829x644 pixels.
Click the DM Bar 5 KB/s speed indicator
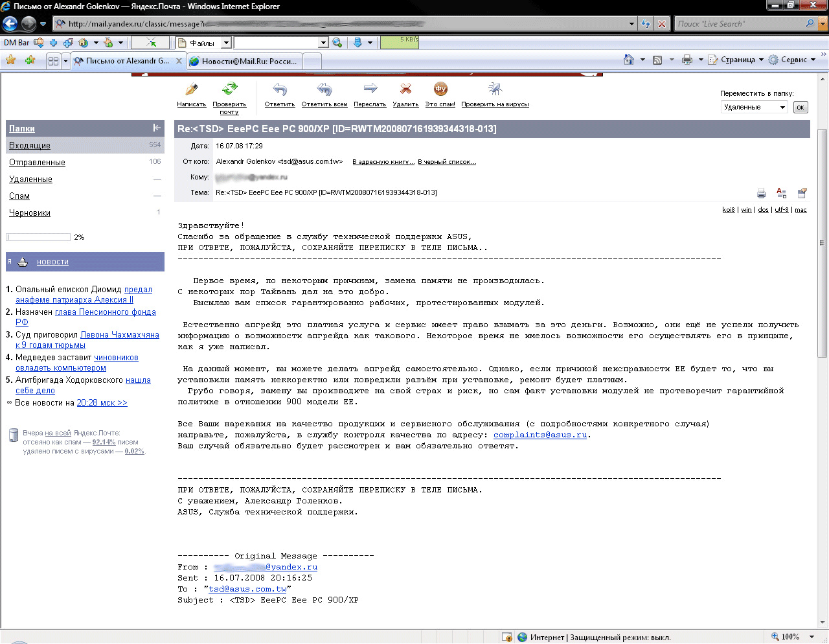(x=400, y=43)
